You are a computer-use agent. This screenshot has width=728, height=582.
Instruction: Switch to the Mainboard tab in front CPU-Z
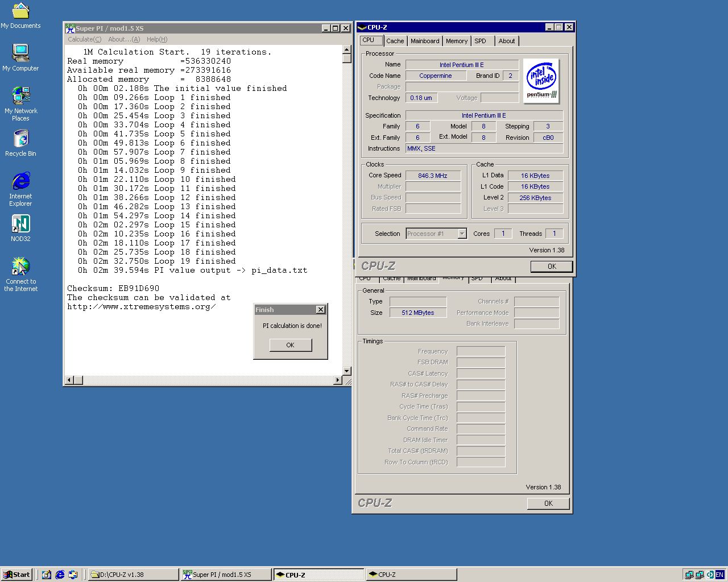(x=425, y=41)
